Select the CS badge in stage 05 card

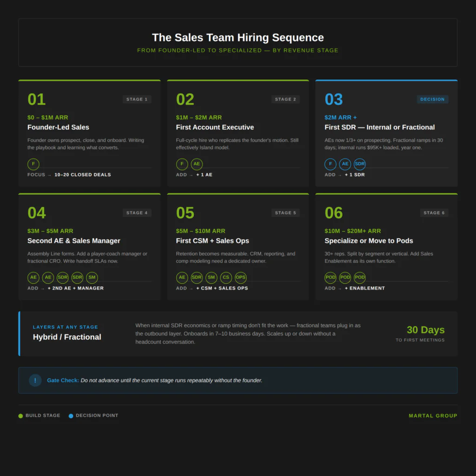pos(226,278)
